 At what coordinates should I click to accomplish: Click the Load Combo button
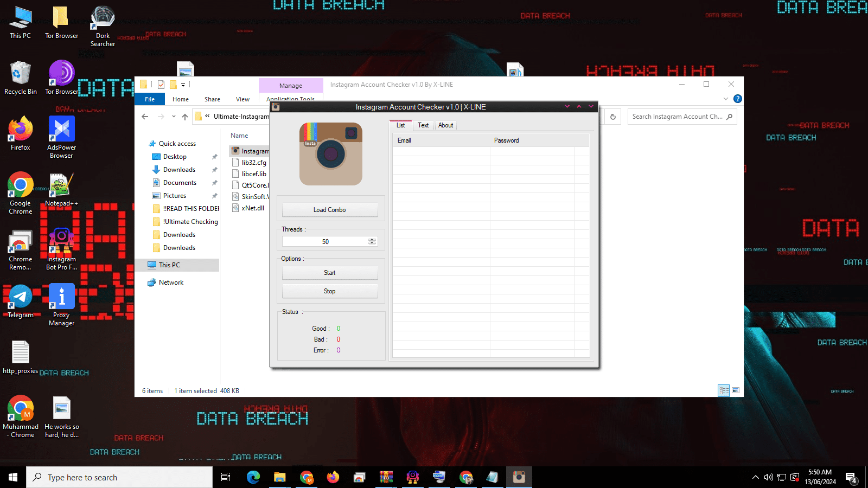pyautogui.click(x=330, y=210)
